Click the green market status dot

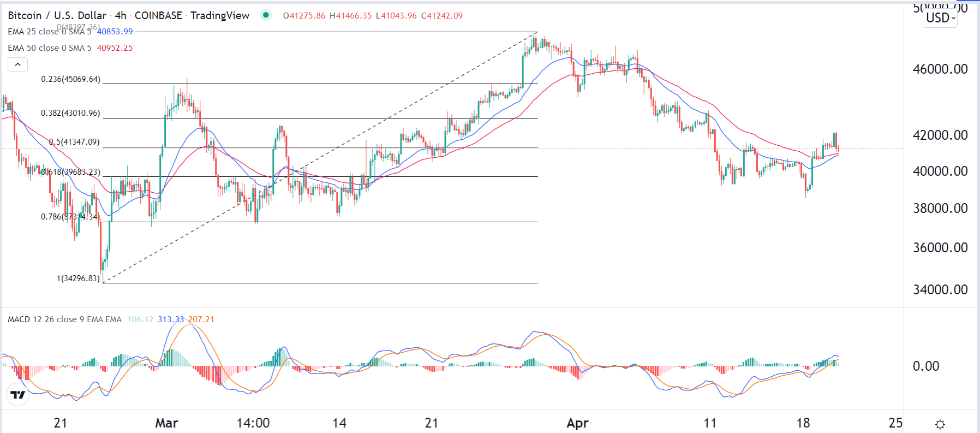pyautogui.click(x=266, y=15)
